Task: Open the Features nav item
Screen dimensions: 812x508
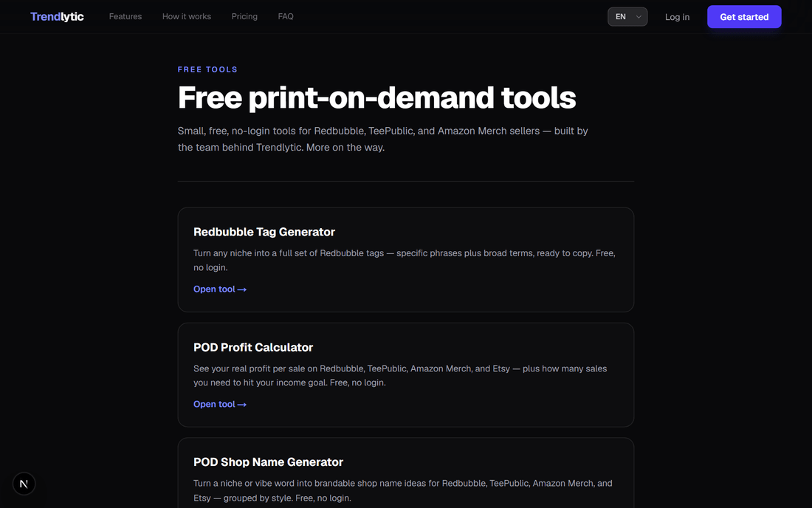Action: pos(125,16)
